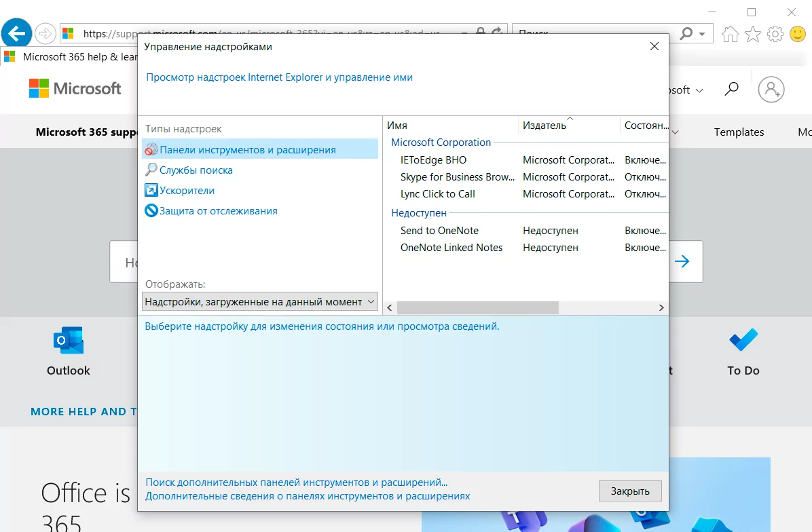Open the Home page icon in the browser toolbar
This screenshot has width=812, height=532.
(x=730, y=34)
